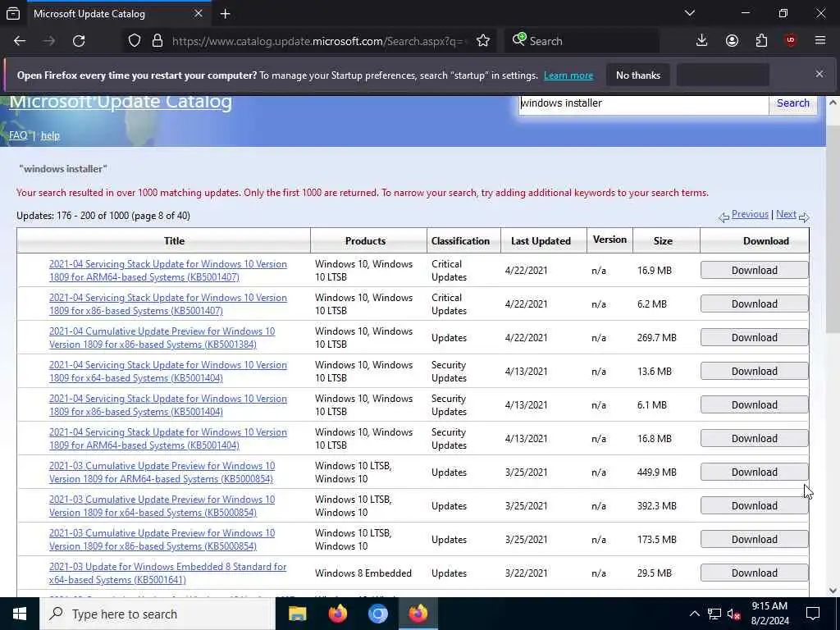This screenshot has height=630, width=840.
Task: Open KB5001404 x86 Servicing Stack Update link
Action: pos(168,405)
